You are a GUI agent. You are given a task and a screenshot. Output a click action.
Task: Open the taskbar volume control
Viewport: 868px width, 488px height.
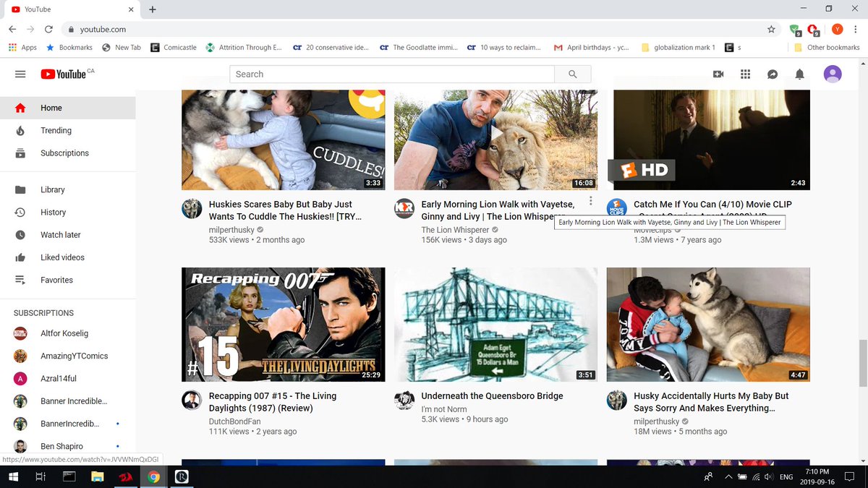pos(768,477)
